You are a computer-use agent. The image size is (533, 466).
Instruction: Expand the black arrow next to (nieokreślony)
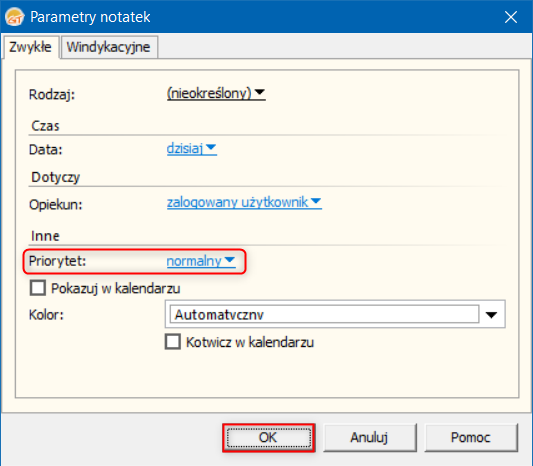(260, 92)
